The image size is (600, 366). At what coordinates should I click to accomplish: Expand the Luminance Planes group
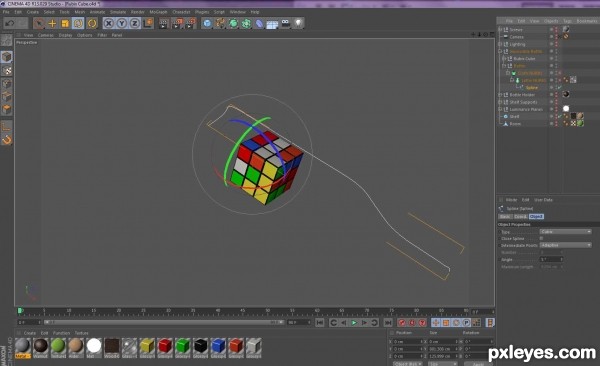500,109
